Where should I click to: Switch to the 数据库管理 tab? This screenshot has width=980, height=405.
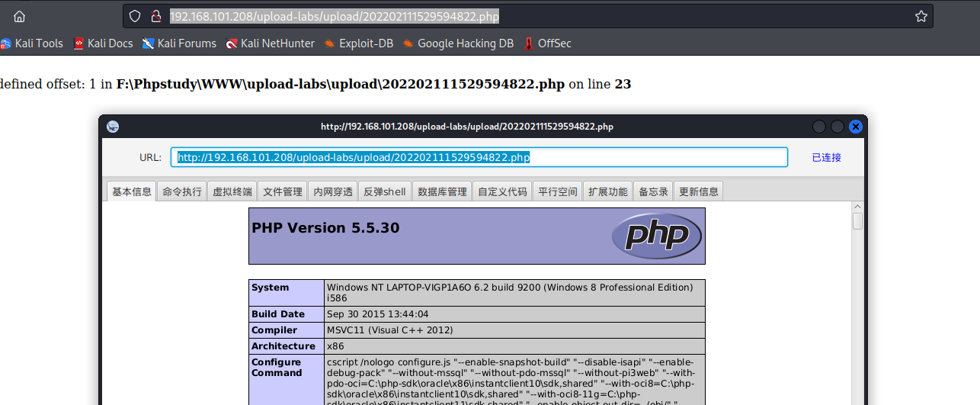pos(443,191)
